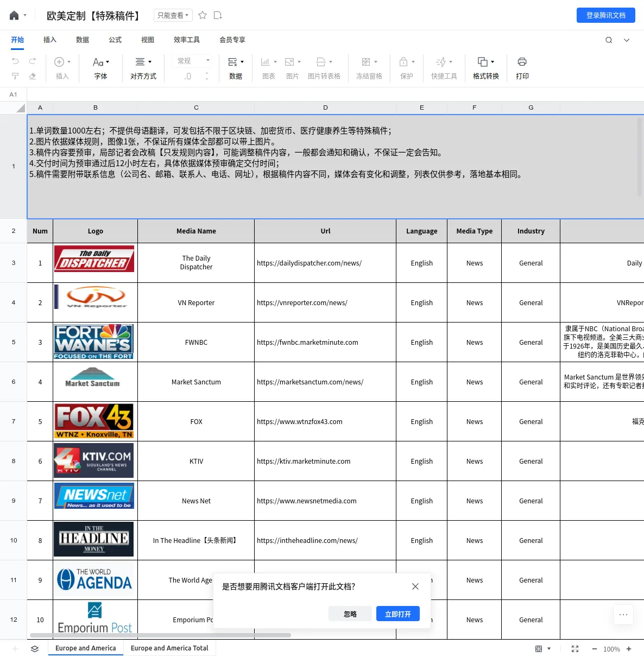Click the 忽略 ignore button
The height and width of the screenshot is (657, 644).
(350, 614)
